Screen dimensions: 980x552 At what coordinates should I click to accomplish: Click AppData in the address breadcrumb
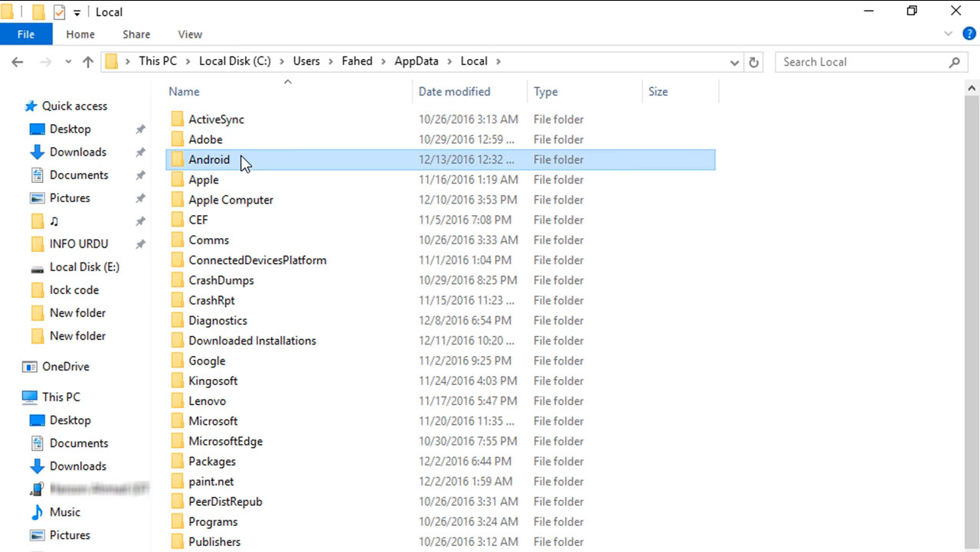[x=416, y=61]
